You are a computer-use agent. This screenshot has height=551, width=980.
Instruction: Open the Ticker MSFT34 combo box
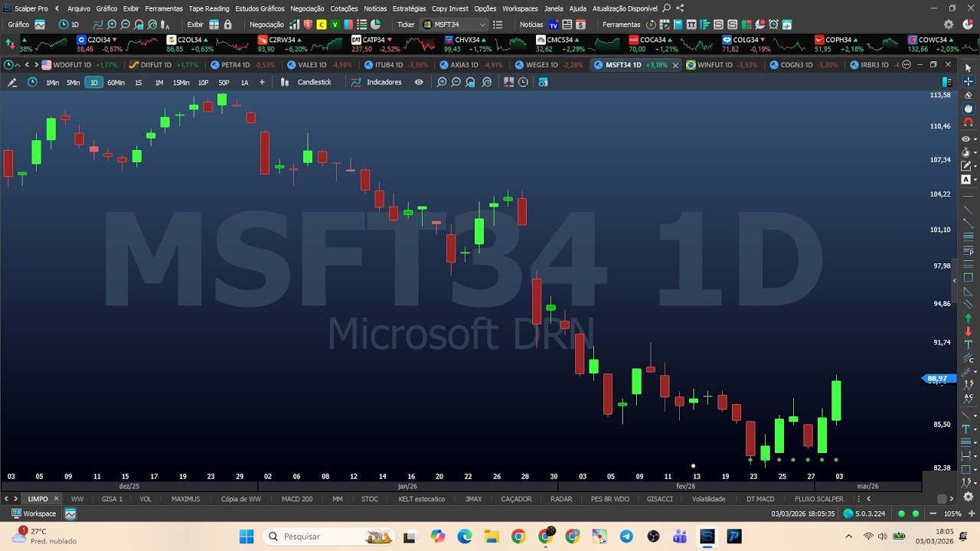click(x=453, y=24)
